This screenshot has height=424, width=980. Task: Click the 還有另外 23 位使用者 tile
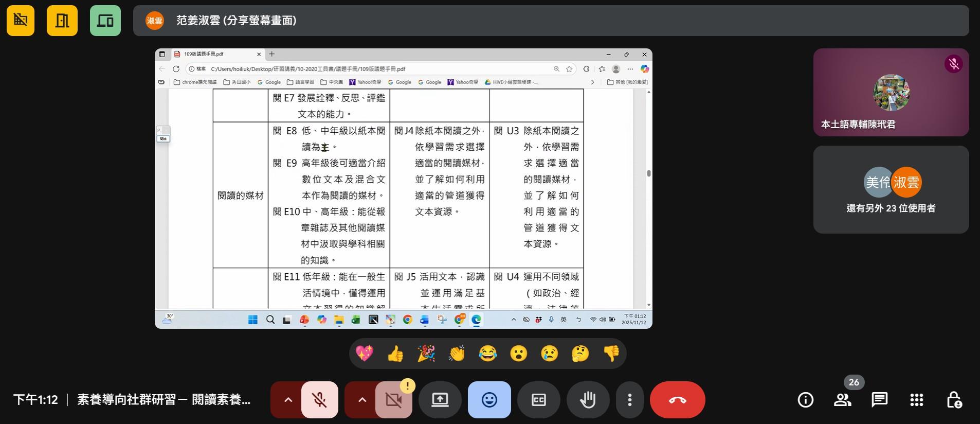(x=891, y=189)
